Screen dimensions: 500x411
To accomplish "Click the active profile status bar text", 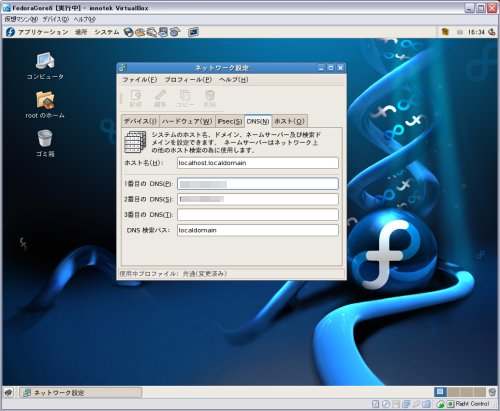I will (173, 274).
